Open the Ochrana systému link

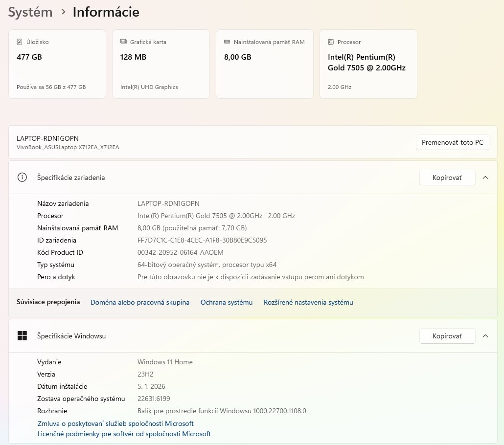click(227, 302)
